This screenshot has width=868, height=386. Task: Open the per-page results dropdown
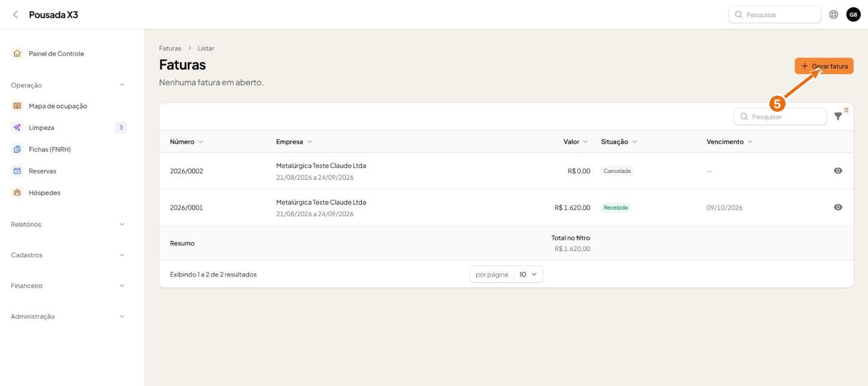pyautogui.click(x=528, y=274)
